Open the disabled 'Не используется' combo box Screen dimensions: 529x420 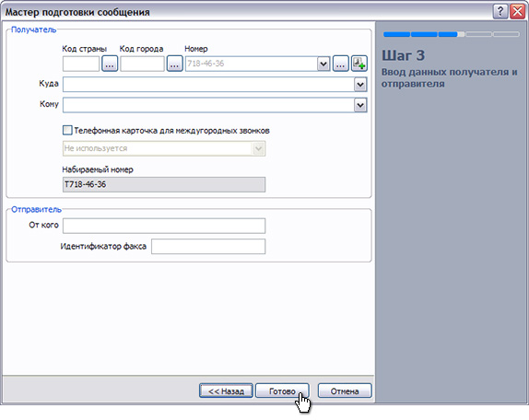164,148
